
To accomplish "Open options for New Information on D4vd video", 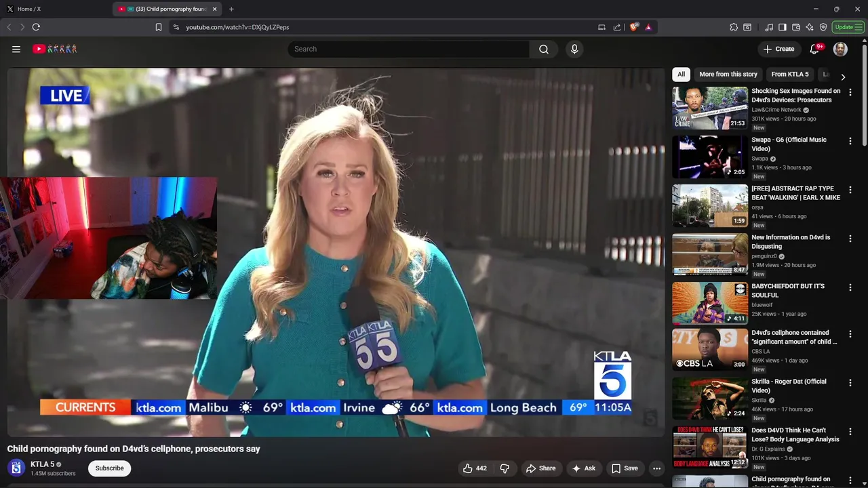I will [x=850, y=239].
